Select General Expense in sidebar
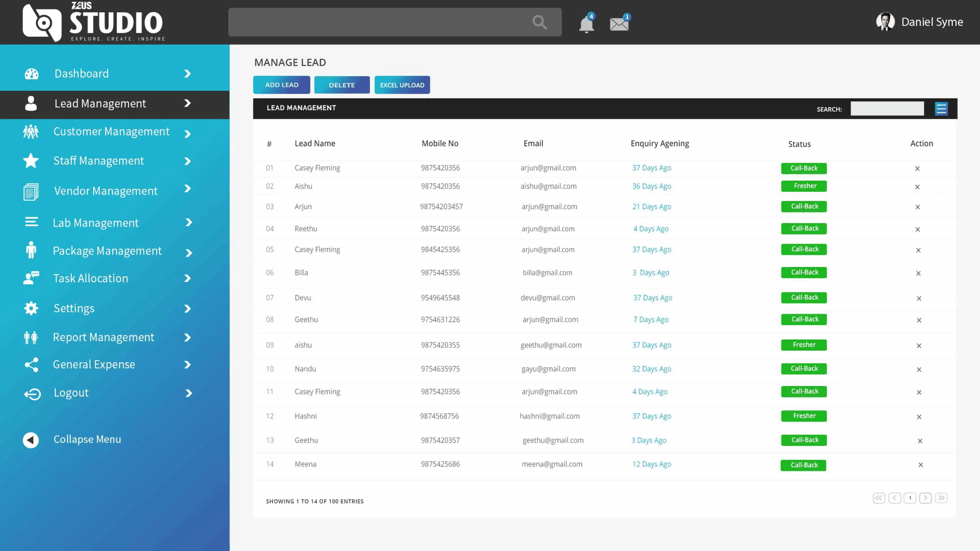This screenshot has height=551, width=980. tap(94, 364)
